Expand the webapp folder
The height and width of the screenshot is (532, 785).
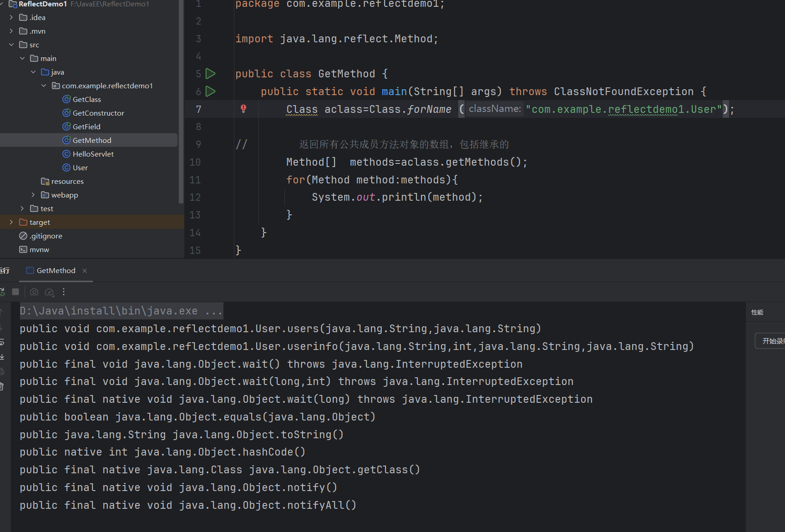tap(33, 195)
